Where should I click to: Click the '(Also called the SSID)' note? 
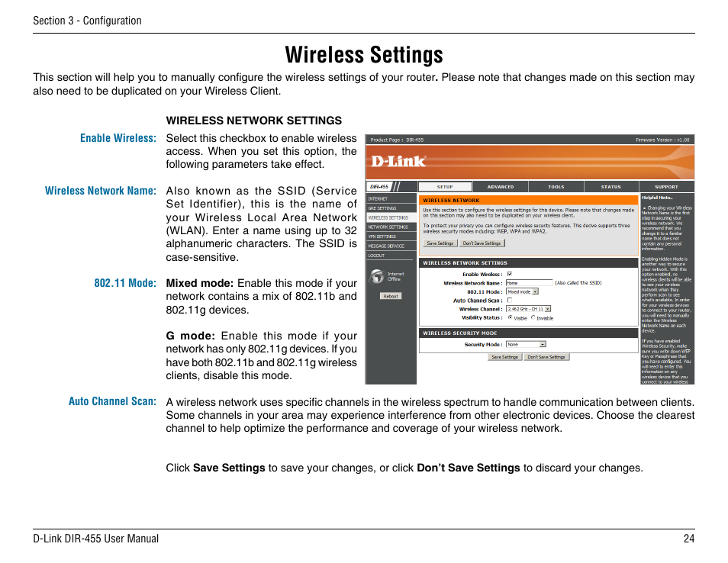click(x=578, y=283)
